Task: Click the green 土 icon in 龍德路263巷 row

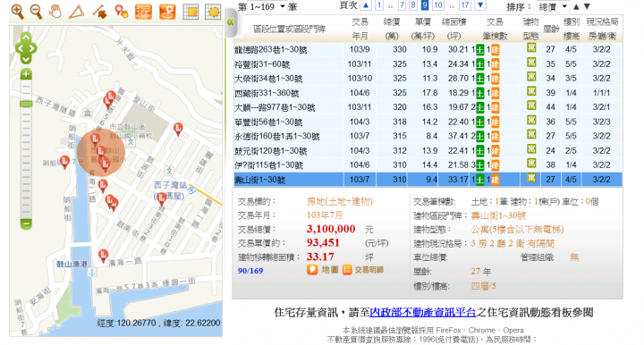Action: point(480,50)
